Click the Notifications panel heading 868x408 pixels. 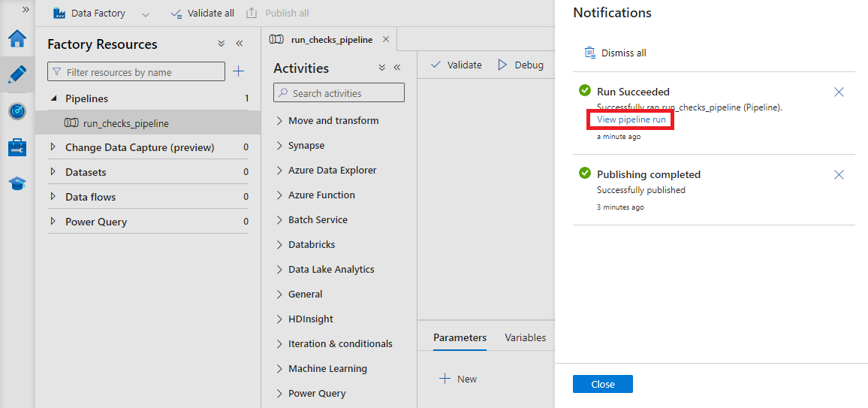(x=612, y=12)
